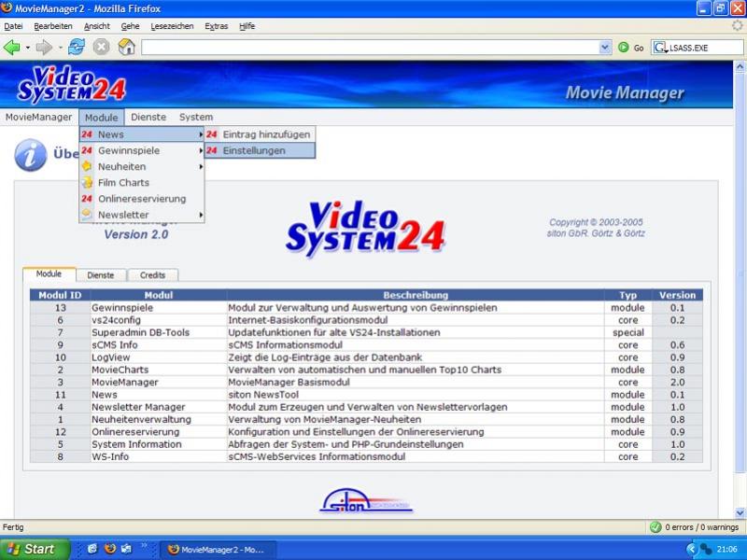The width and height of the screenshot is (747, 560).
Task: Click the Start button
Action: pyautogui.click(x=35, y=549)
